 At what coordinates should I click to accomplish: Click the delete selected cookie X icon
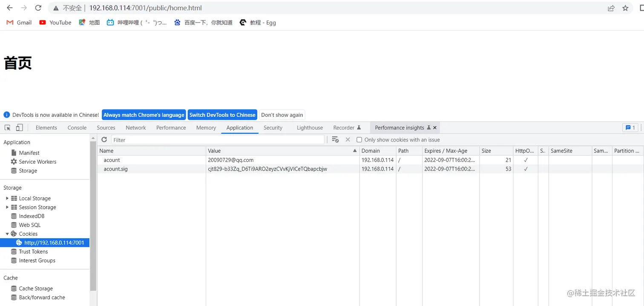[x=348, y=139]
